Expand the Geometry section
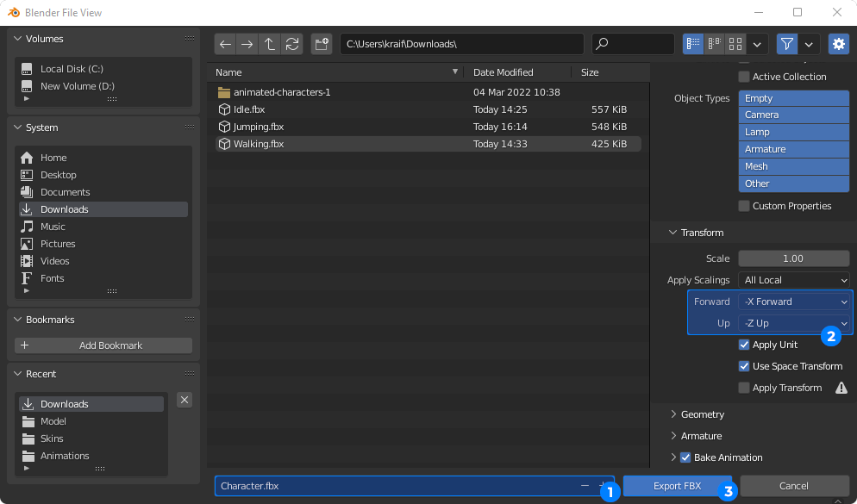Image resolution: width=857 pixels, height=504 pixels. click(673, 414)
